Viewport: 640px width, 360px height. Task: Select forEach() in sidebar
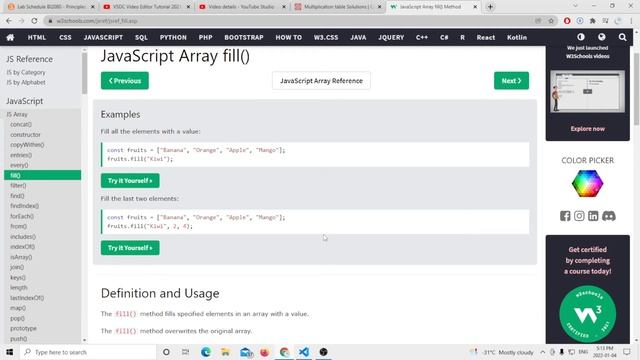[x=22, y=216]
